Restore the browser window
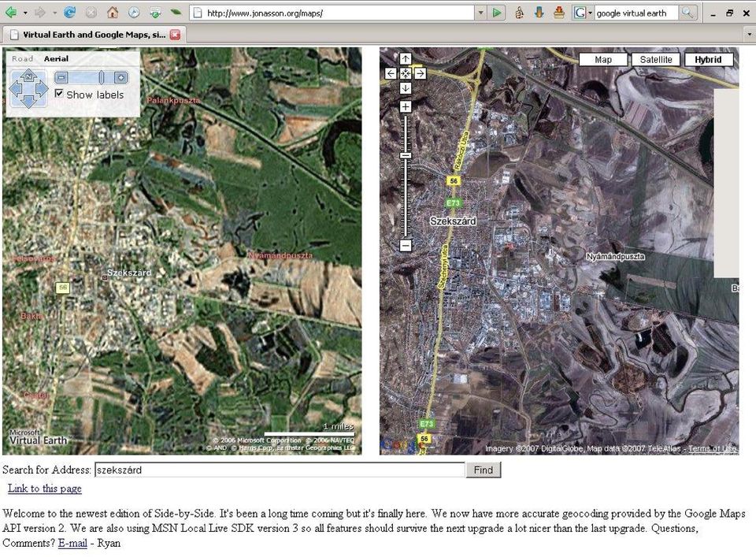756x557 pixels. pos(729,13)
